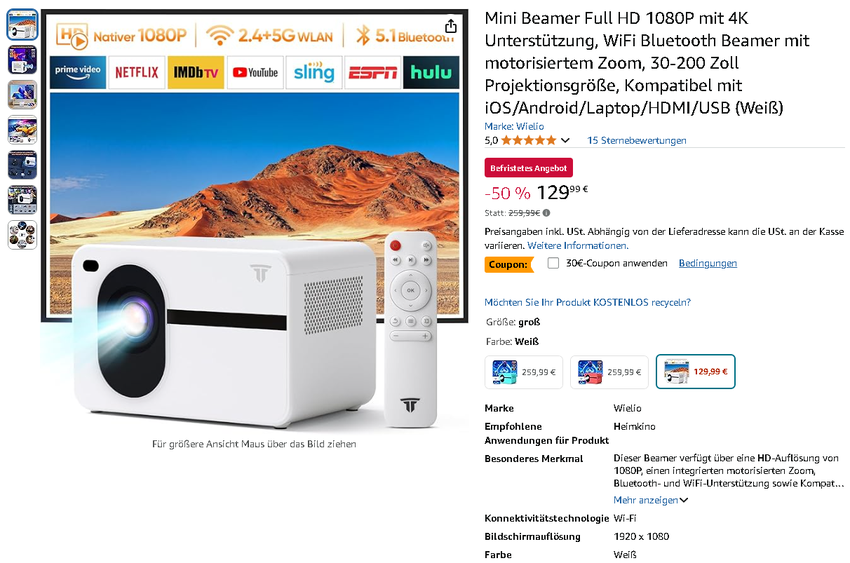Select the blue color variant swatch
Viewport: 850px width, 563px height.
[x=524, y=372]
